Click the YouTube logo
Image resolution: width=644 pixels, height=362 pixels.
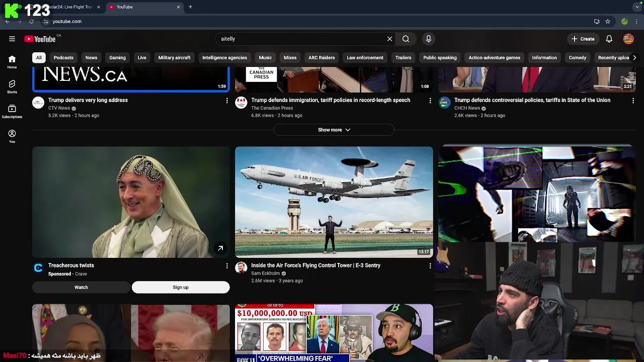[x=40, y=39]
